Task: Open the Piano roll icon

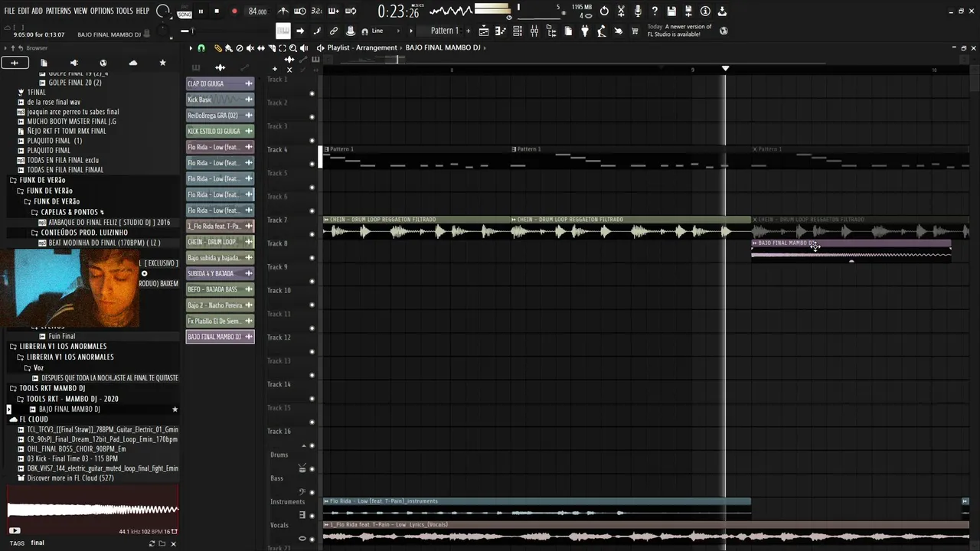Action: [x=501, y=31]
